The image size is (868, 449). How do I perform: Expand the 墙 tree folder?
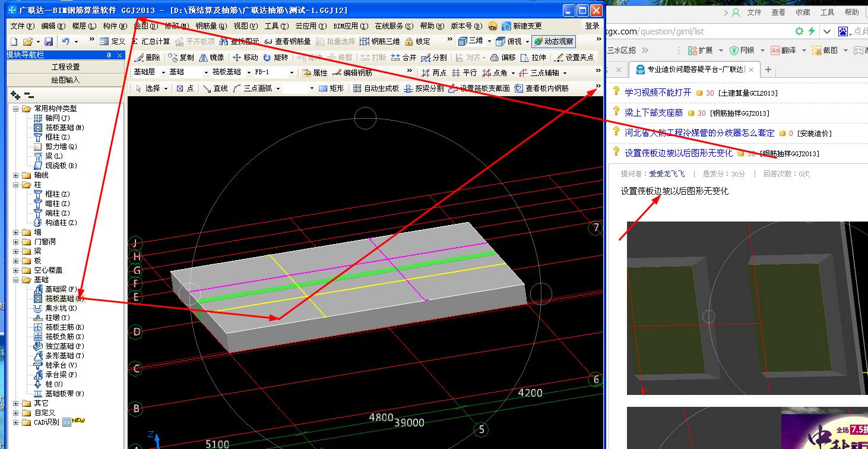[16, 232]
